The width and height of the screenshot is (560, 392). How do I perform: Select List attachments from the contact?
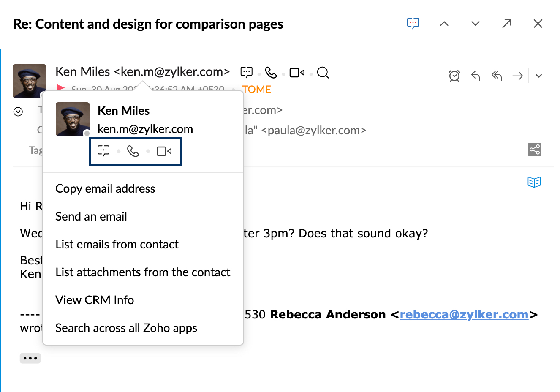tap(142, 272)
